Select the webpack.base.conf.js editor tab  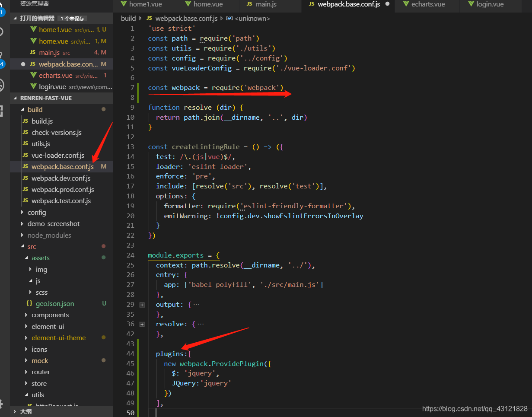coord(348,4)
